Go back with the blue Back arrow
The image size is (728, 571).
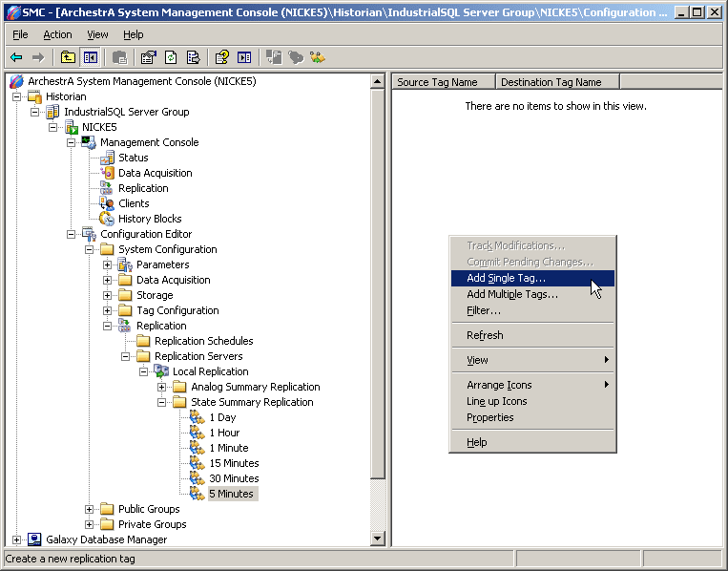pos(16,57)
